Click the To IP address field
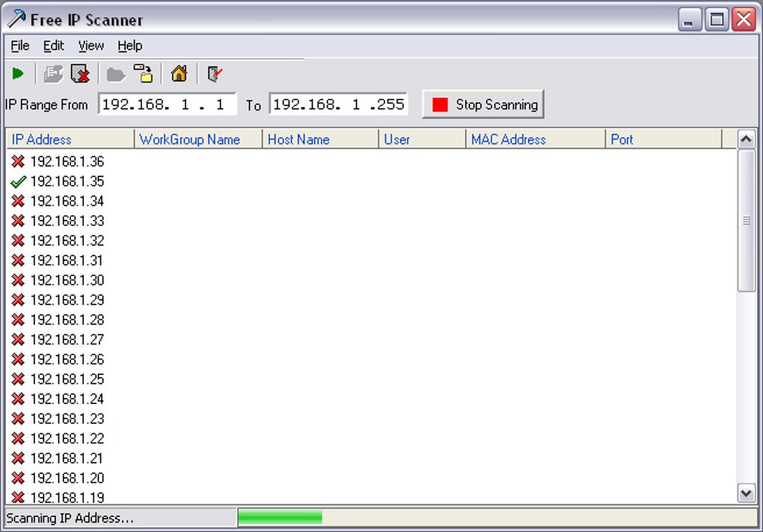This screenshot has height=532, width=763. tap(339, 104)
